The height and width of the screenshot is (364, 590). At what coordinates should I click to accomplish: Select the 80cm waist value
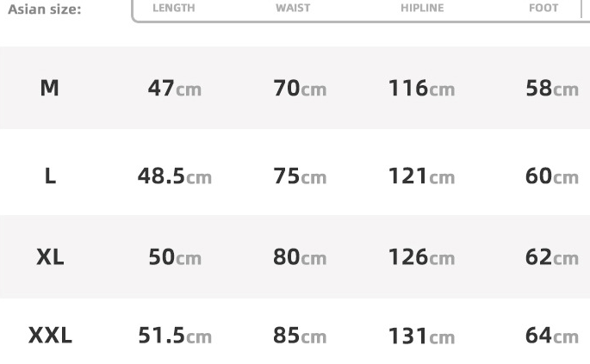pyautogui.click(x=300, y=256)
